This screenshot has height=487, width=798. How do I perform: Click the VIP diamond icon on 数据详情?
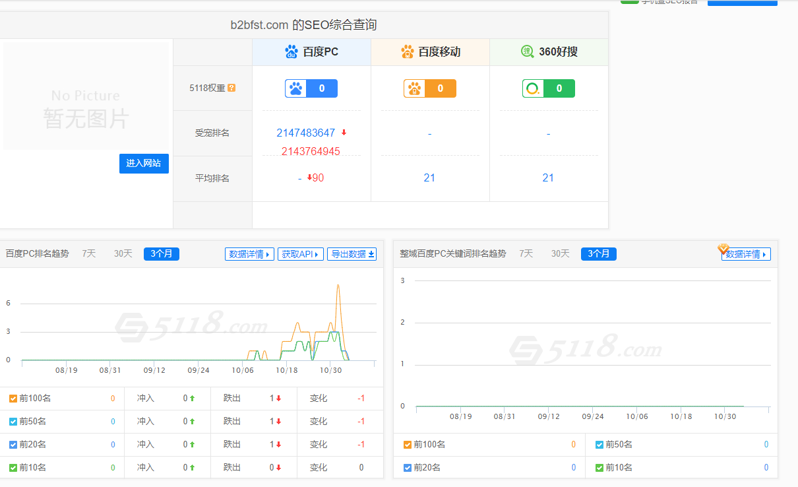click(x=723, y=249)
